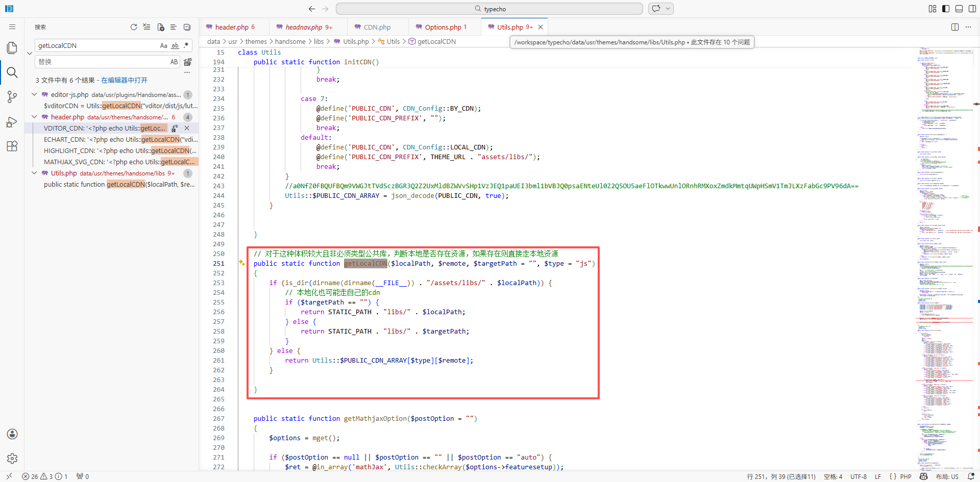980x482 pixels.
Task: Click the 在编辑器中打开 link
Action: (124, 80)
